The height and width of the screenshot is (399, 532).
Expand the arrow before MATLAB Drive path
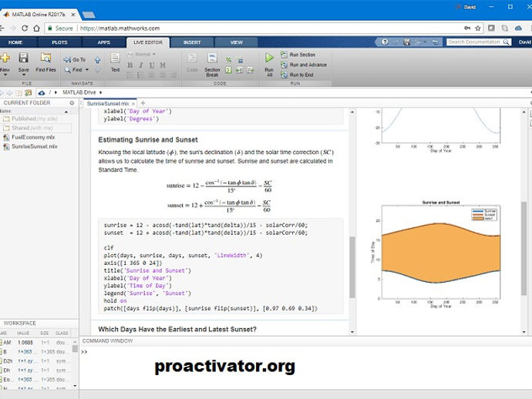point(56,92)
